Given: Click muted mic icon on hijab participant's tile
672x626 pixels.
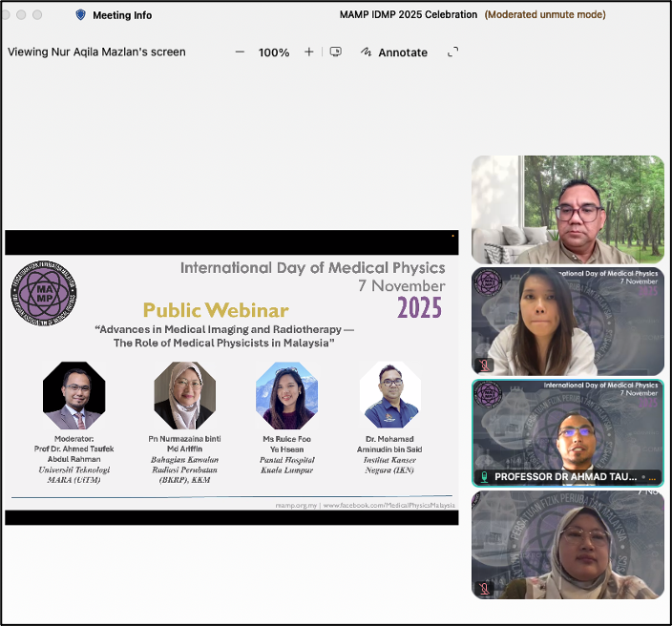Looking at the screenshot, I should tap(485, 589).
